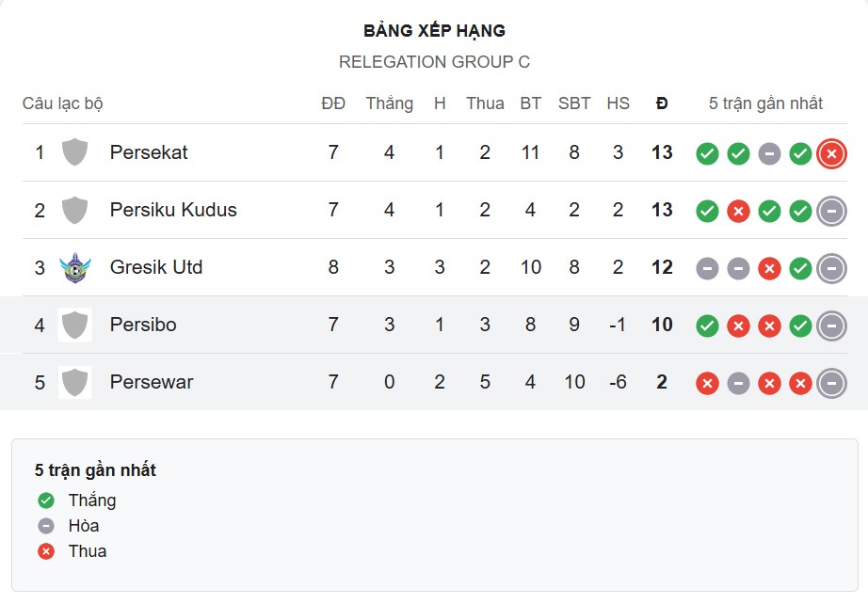Click Gresik Utd's most recent draw indicator
The image size is (868, 604).
coord(830,268)
